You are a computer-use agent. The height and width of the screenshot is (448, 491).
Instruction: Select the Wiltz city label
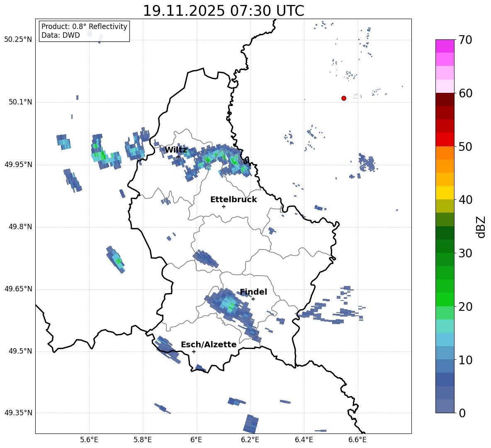176,150
